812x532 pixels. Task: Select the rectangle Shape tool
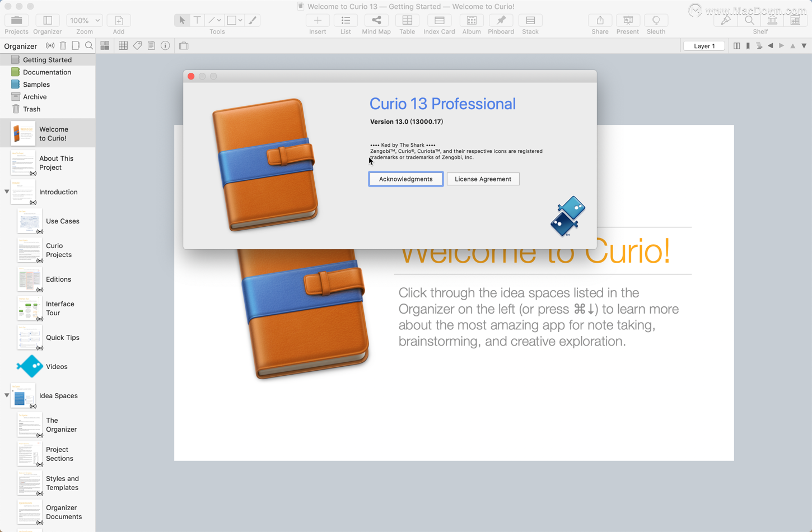232,20
